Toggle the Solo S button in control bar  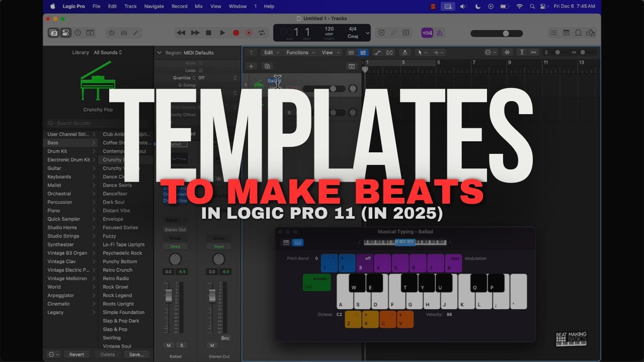[x=406, y=33]
